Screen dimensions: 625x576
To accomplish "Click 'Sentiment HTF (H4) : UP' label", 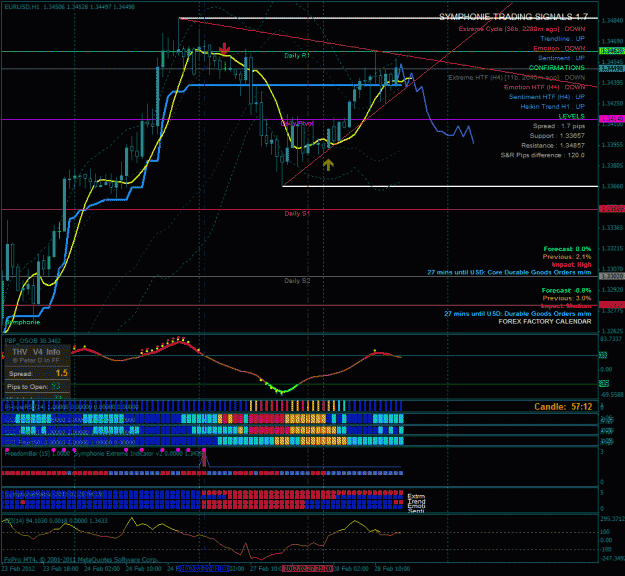I will point(547,97).
